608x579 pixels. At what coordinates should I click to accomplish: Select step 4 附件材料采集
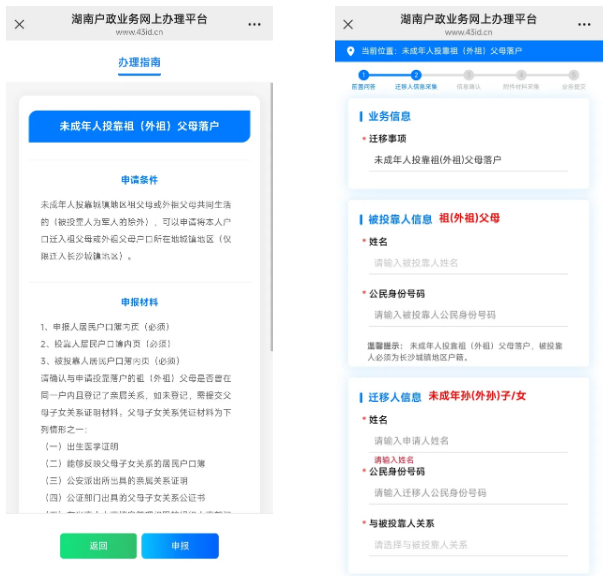click(520, 75)
